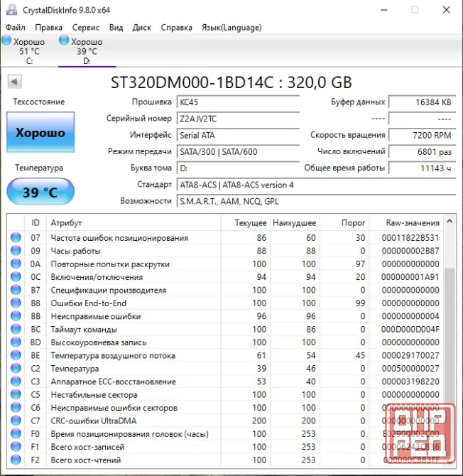Click status orb of attribute C6 row
The image size is (463, 476).
(x=16, y=407)
